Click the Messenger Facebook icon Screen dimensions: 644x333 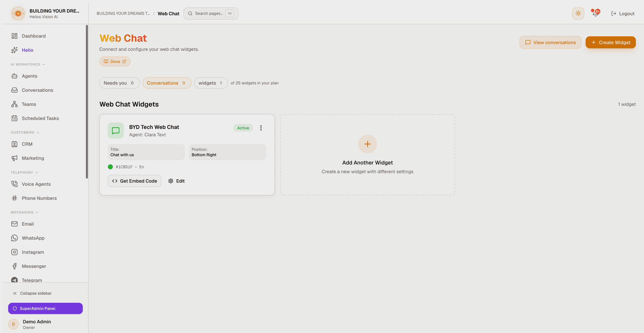(x=14, y=267)
